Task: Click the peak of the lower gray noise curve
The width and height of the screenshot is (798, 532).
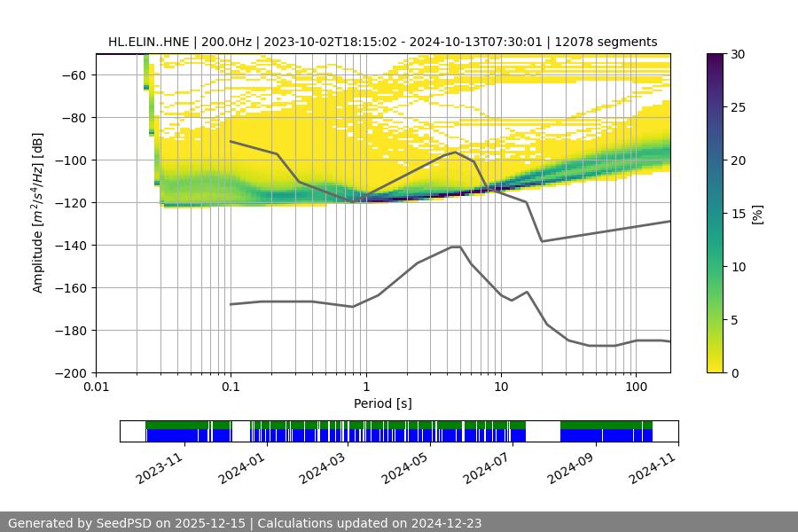Action: point(456,246)
